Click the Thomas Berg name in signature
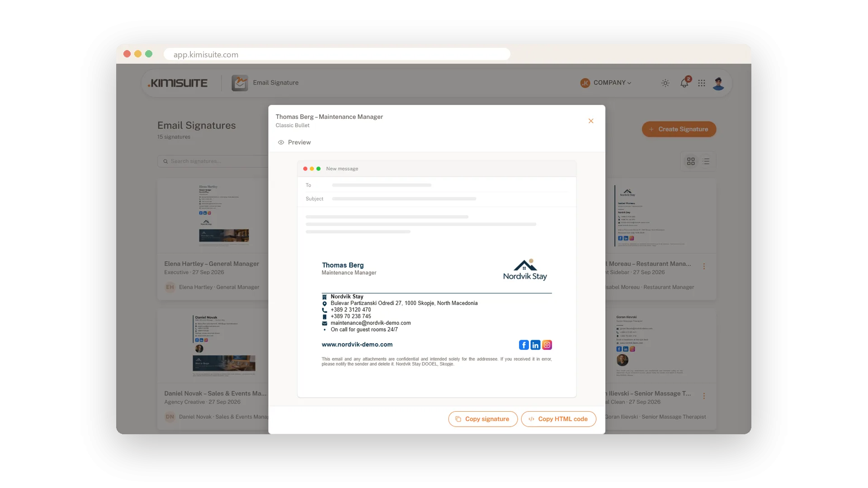Screen dimensions: 868x488 coord(343,265)
